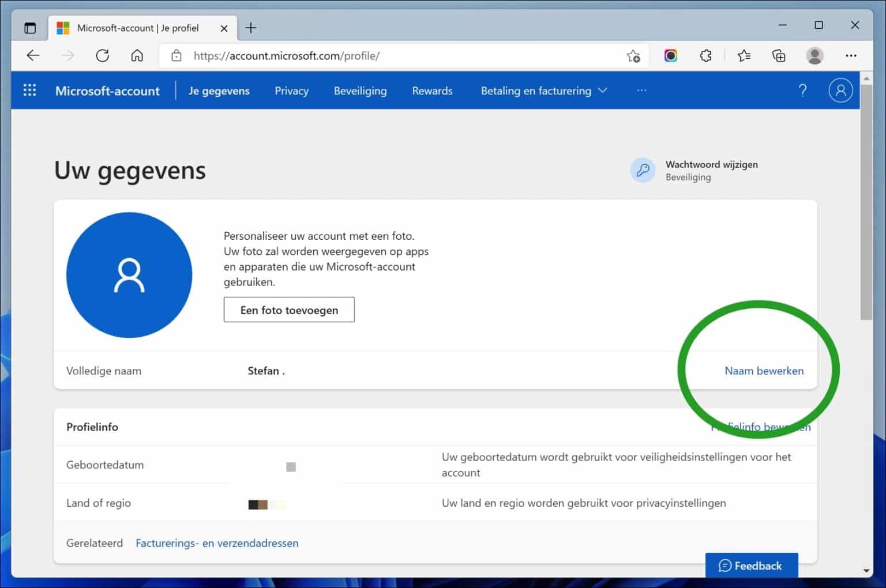Click the scrollbar up arrow
The width and height of the screenshot is (886, 588).
point(866,78)
